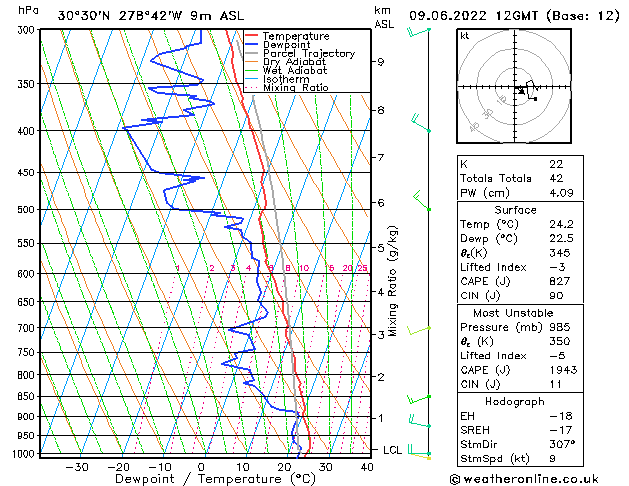This screenshot has height=486, width=629.
Task: Click the 'Mixing Ratio (g/kg)' vertical label
Action: tap(392, 281)
